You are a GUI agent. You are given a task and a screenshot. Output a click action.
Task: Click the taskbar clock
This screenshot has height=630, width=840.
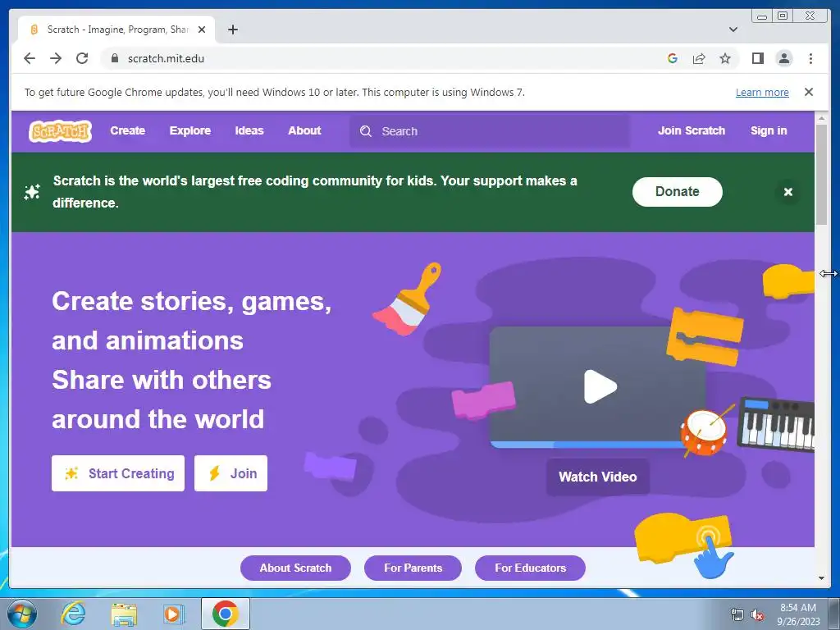798,614
